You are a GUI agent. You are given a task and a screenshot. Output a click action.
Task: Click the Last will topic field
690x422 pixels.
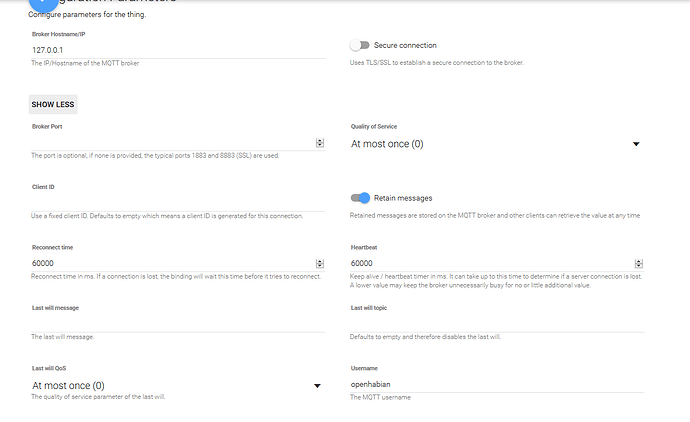point(496,323)
